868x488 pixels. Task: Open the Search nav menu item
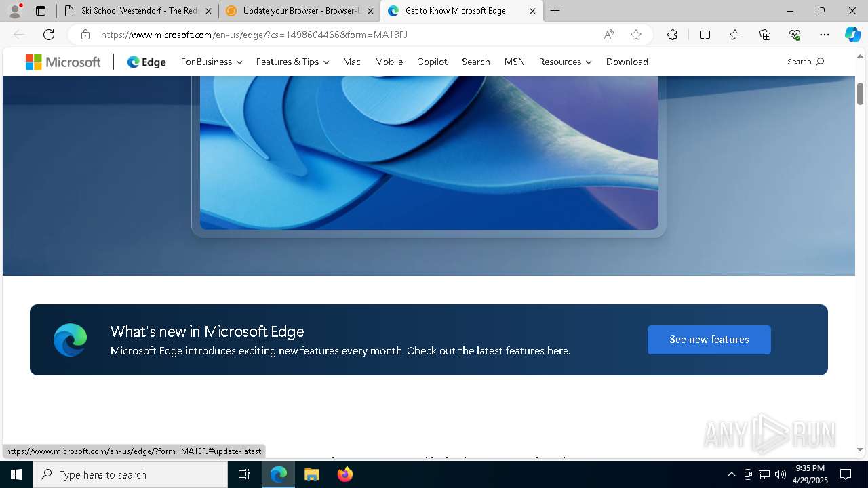point(476,62)
